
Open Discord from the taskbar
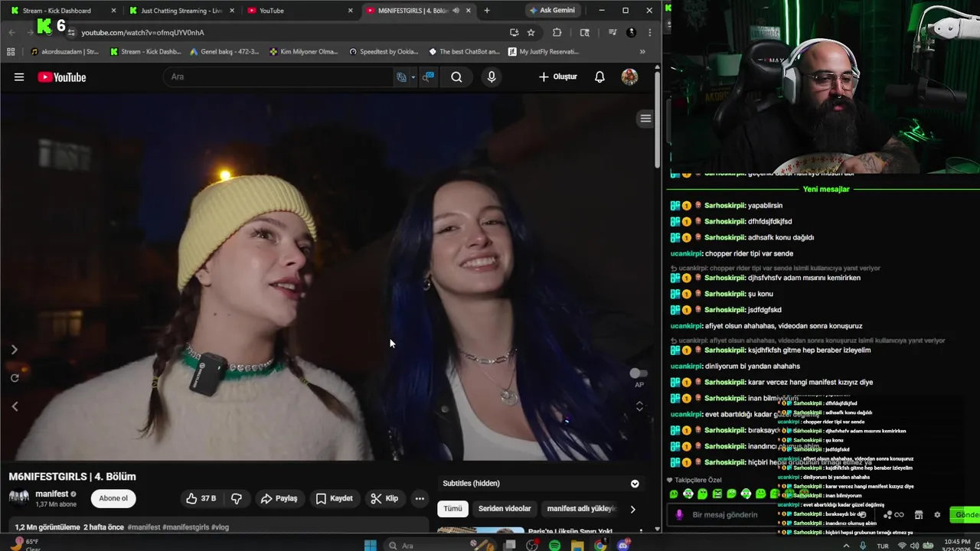[623, 546]
